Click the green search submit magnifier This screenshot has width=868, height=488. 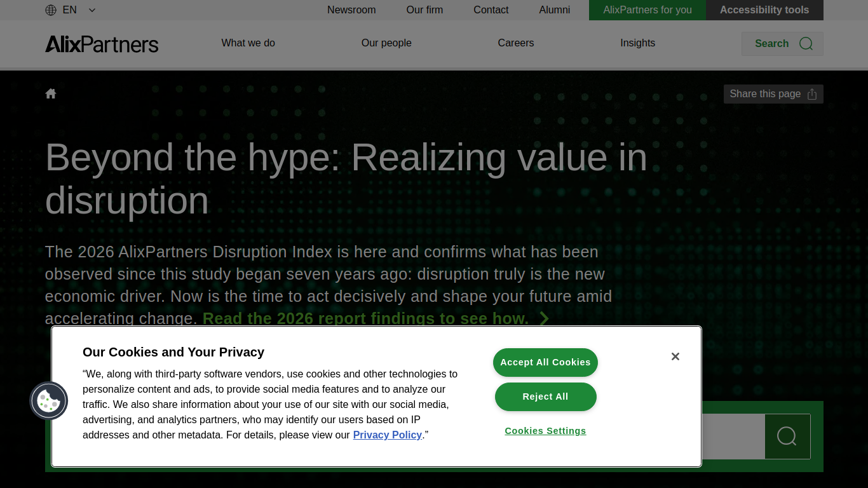[x=787, y=437]
